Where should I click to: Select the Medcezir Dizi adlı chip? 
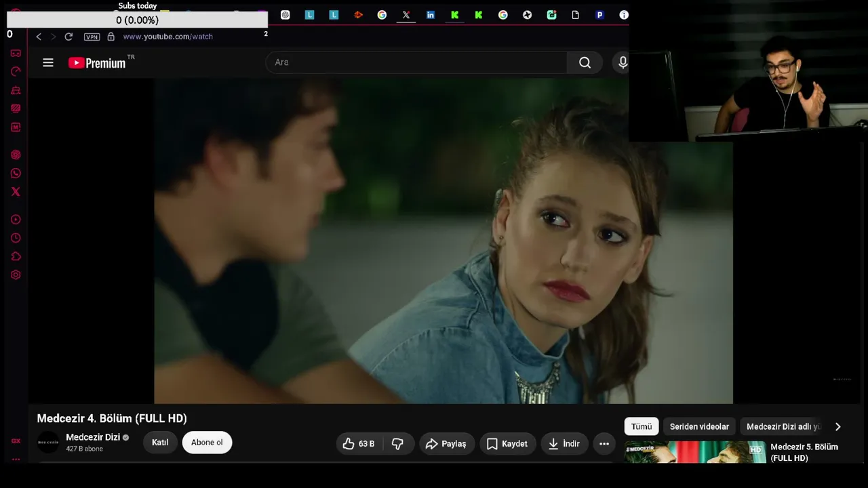click(783, 426)
